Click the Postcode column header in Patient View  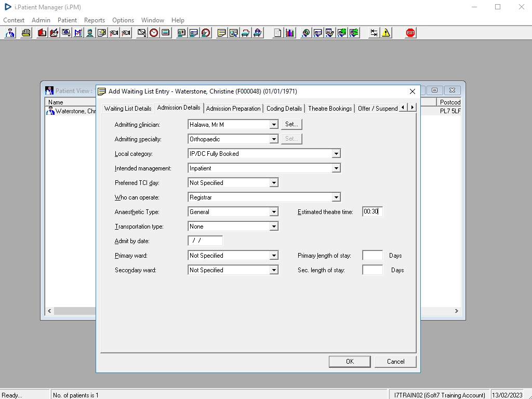point(448,102)
